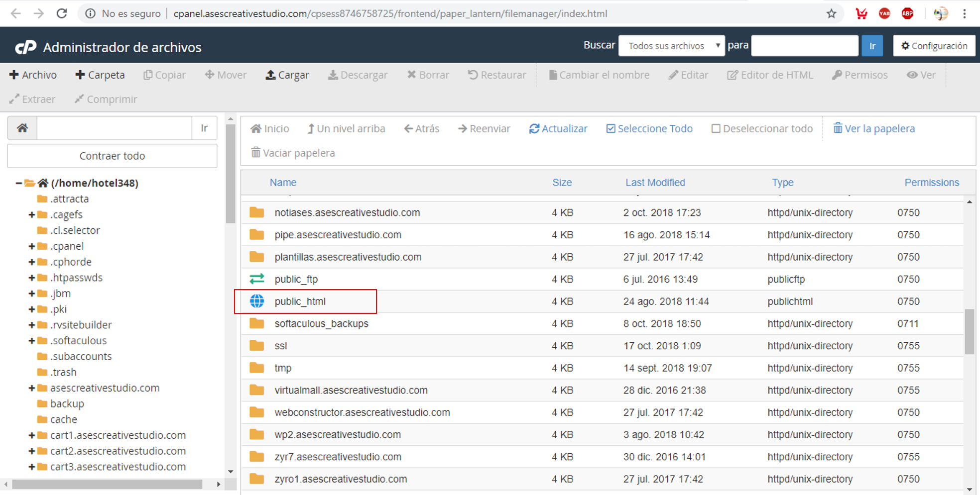The width and height of the screenshot is (980, 495).
Task: Click the Actualizar refresh icon
Action: 534,129
